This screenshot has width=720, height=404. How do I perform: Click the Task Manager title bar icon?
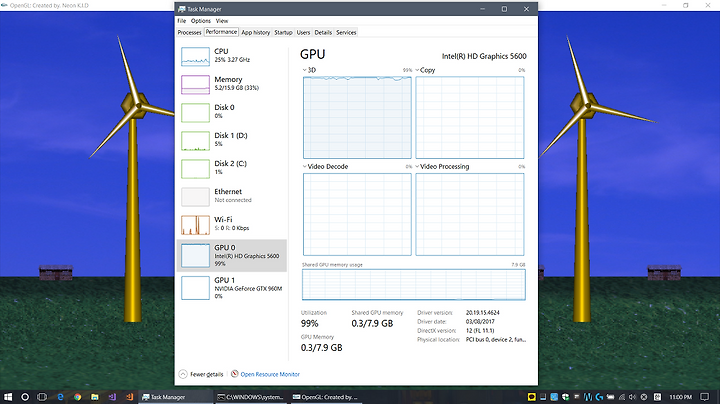[182, 9]
